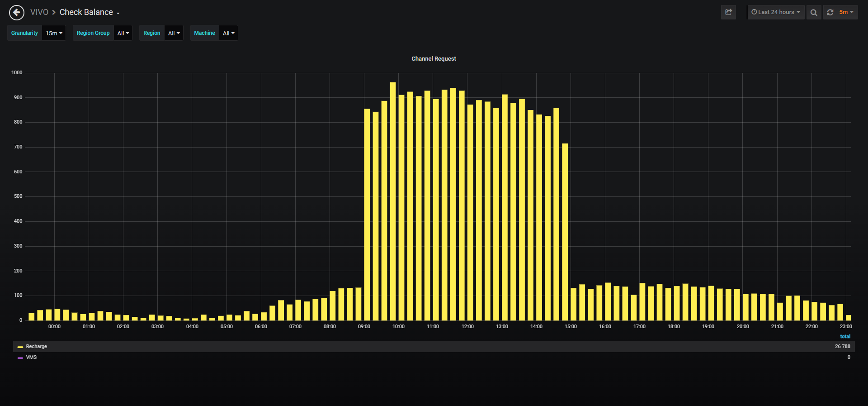Click the 12:00 x-axis time label

pos(467,327)
